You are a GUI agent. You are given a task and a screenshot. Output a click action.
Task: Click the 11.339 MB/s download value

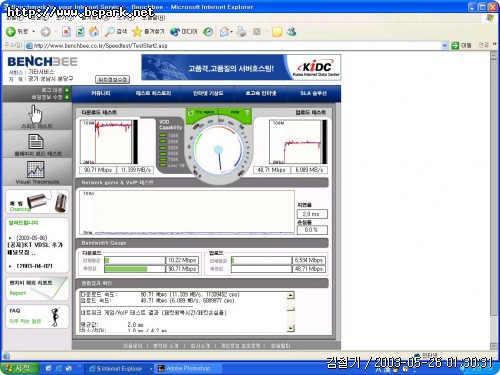tap(136, 170)
